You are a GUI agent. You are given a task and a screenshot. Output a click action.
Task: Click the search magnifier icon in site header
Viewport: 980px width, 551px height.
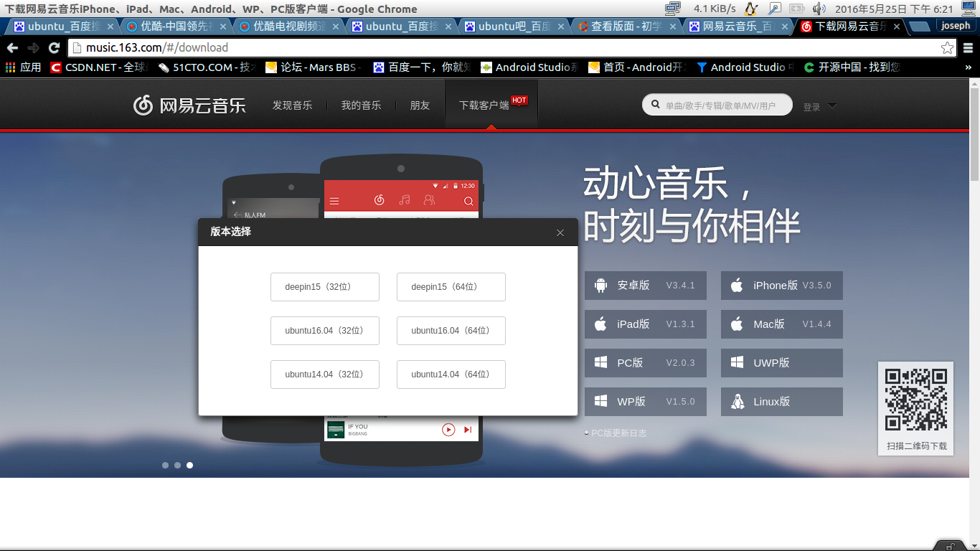655,105
